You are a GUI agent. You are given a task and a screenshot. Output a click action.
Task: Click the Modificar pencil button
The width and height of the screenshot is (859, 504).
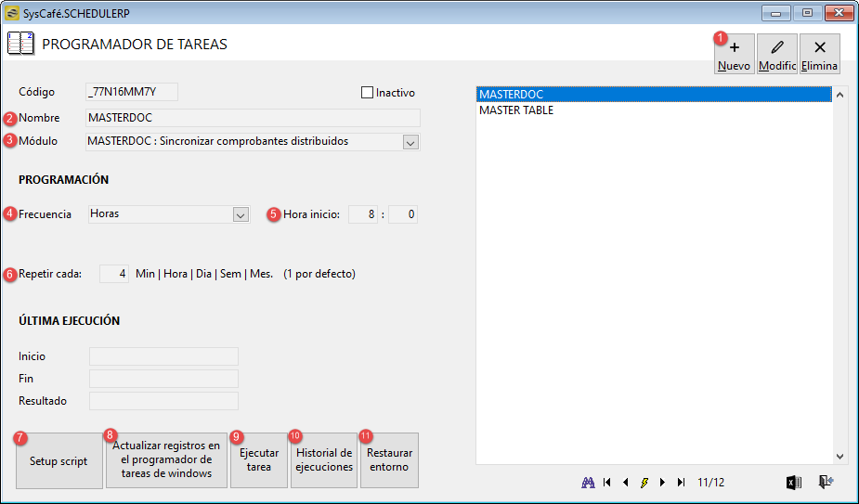click(x=777, y=54)
